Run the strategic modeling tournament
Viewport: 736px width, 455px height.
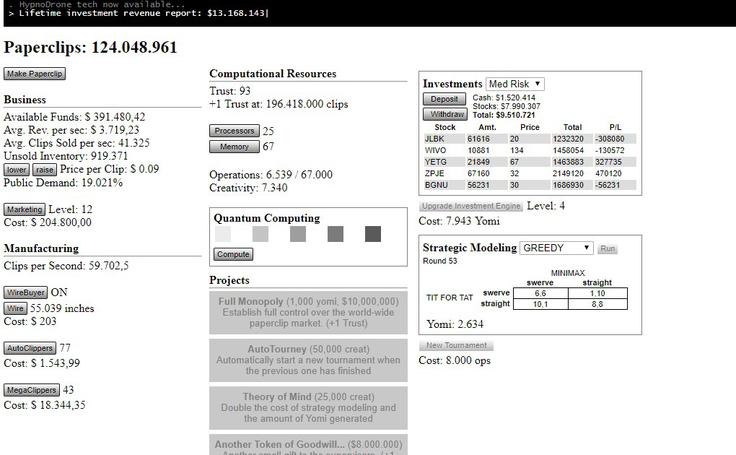(607, 249)
